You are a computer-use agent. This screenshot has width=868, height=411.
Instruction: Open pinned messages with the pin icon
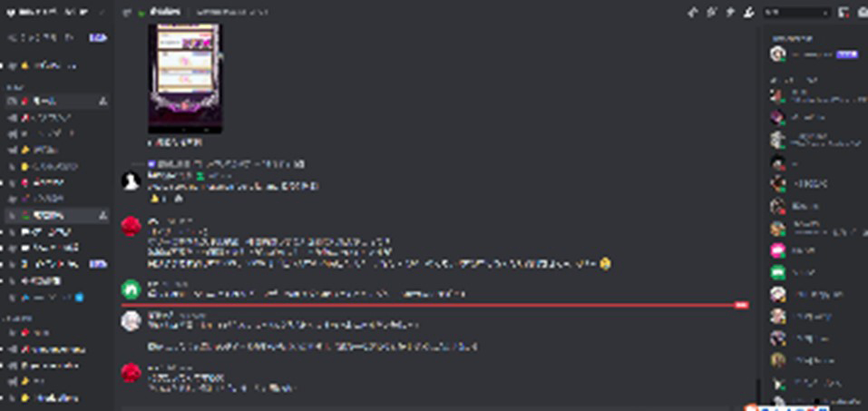(730, 12)
